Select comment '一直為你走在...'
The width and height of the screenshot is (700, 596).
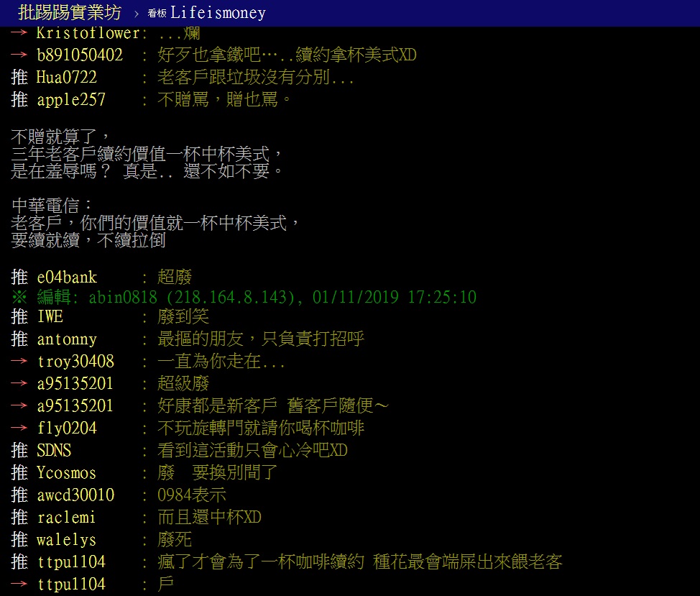pyautogui.click(x=221, y=362)
